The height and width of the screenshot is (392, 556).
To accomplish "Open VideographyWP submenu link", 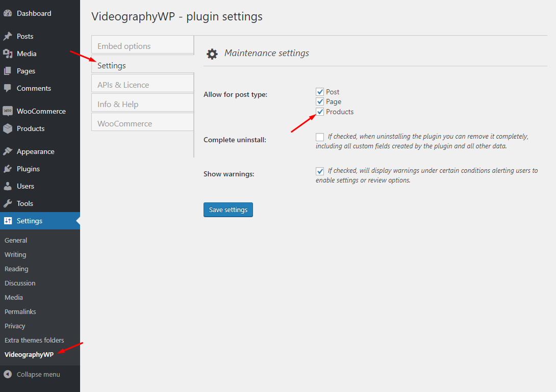I will tap(29, 354).
